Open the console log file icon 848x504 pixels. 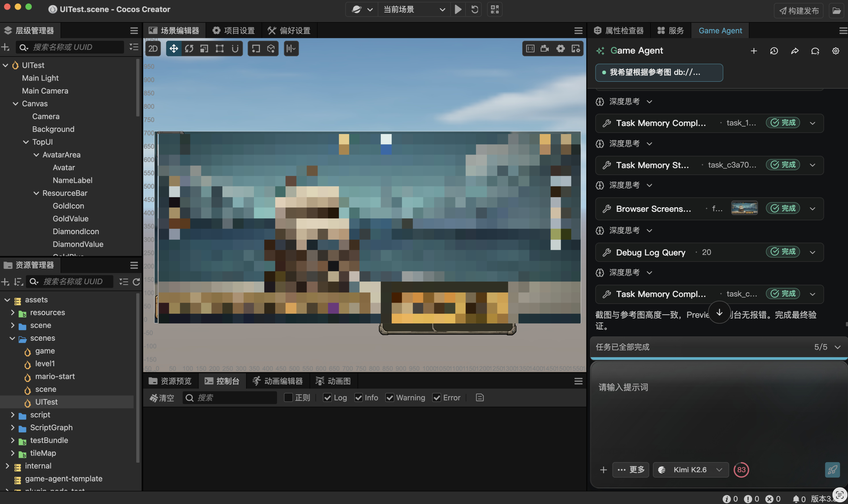[x=480, y=398]
